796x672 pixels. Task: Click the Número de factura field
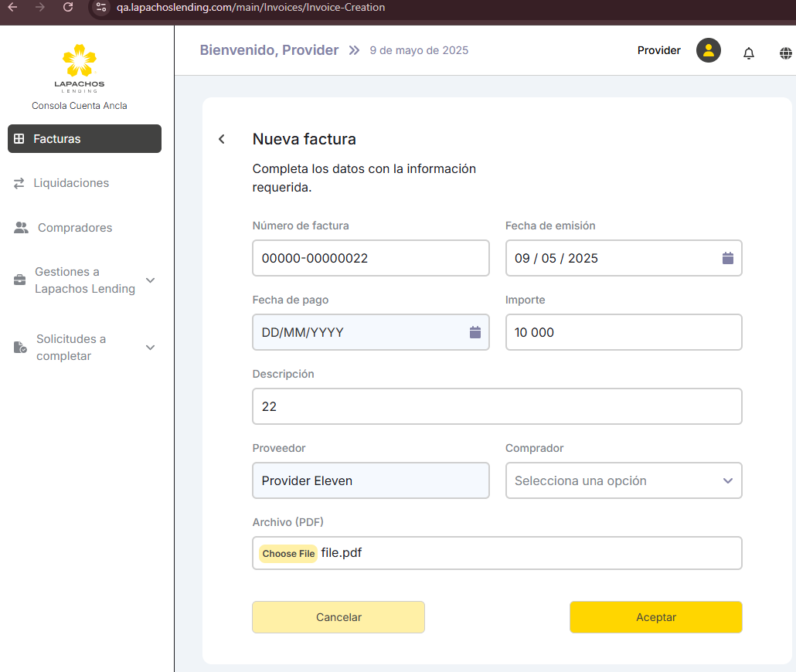point(370,258)
